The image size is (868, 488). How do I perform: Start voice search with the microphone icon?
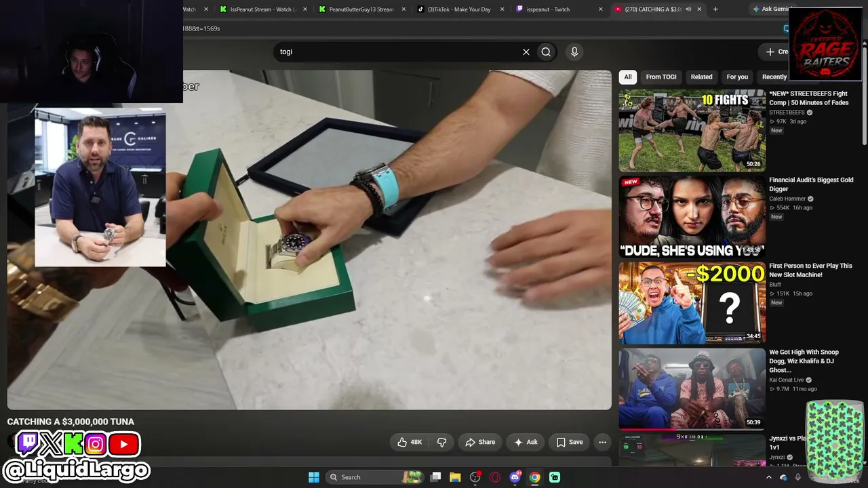(x=574, y=52)
